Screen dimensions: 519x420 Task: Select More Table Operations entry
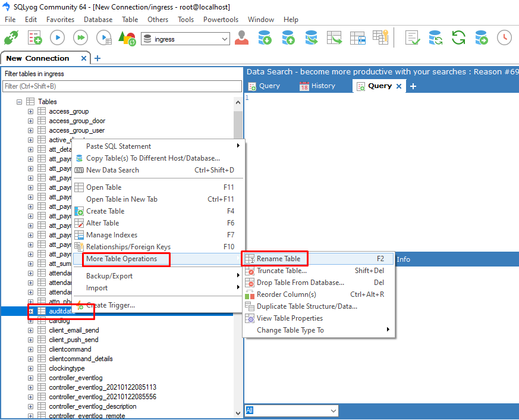158,259
